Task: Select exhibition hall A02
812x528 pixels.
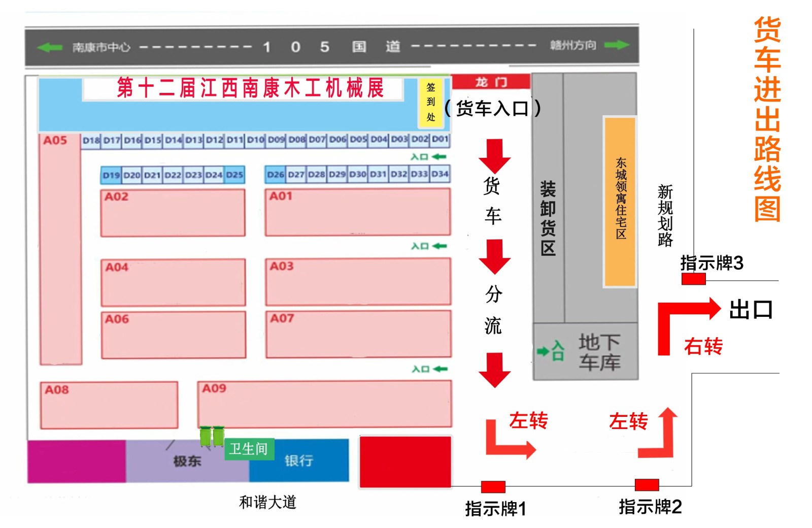Action: (x=173, y=213)
